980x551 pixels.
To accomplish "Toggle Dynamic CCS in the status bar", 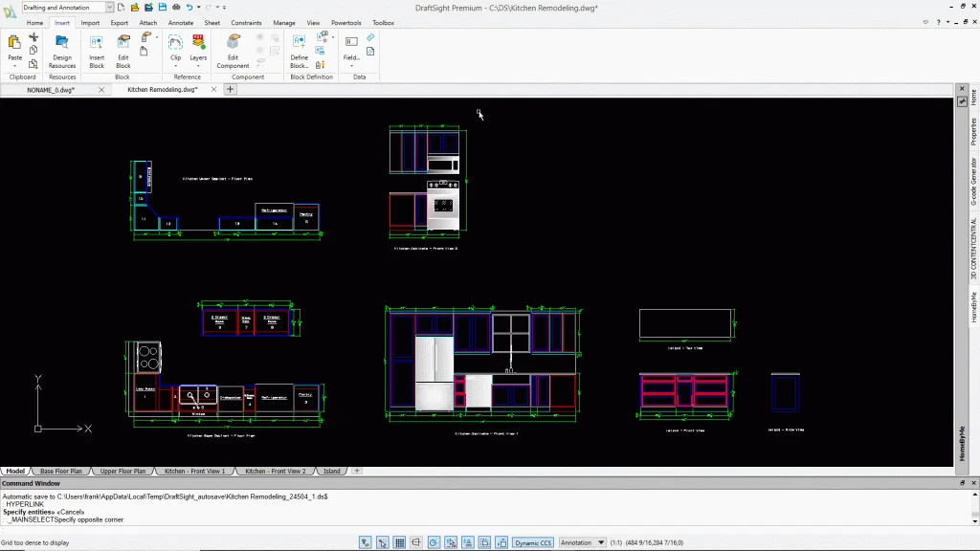I will 533,542.
